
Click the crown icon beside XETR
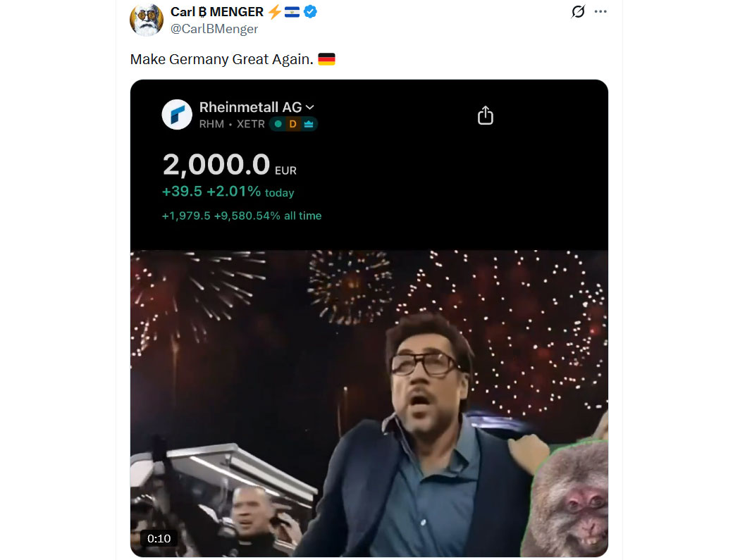309,124
